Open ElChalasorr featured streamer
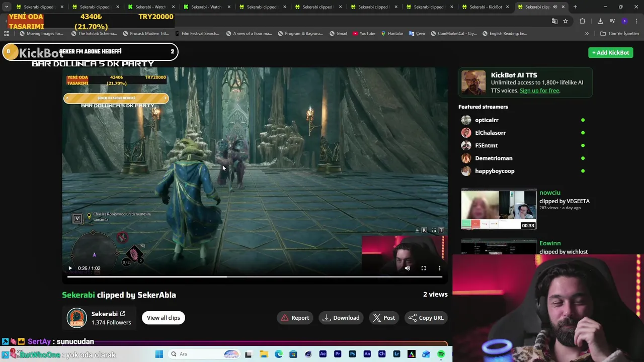This screenshot has height=362, width=644. click(x=491, y=133)
